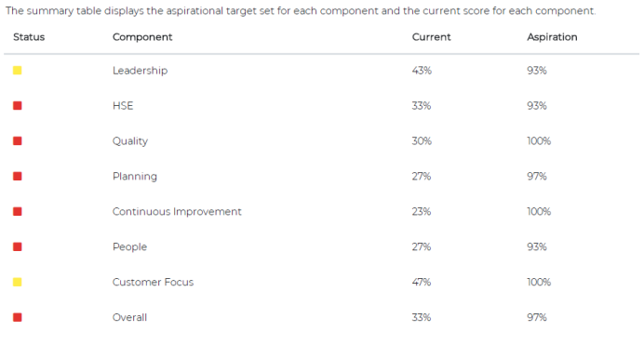Viewport: 644px width, 345px height.
Task: Click the red status icon for People
Action: click(18, 247)
